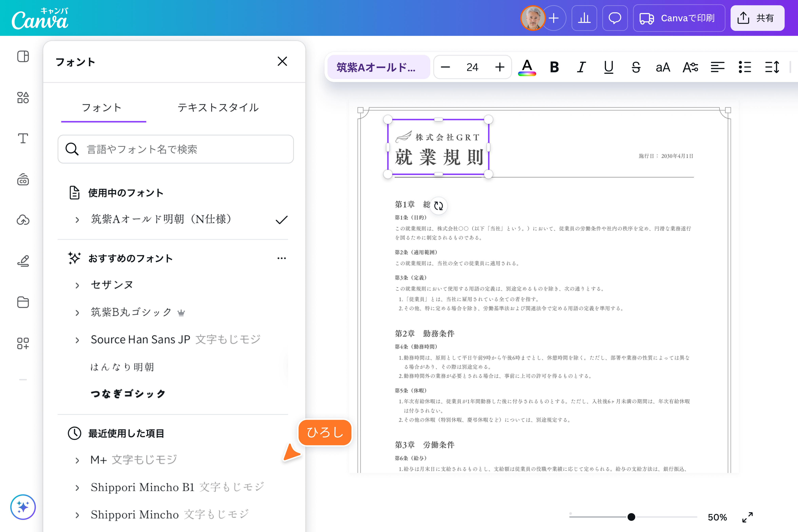
Task: Click the 最近使用した項目 section header
Action: [126, 433]
